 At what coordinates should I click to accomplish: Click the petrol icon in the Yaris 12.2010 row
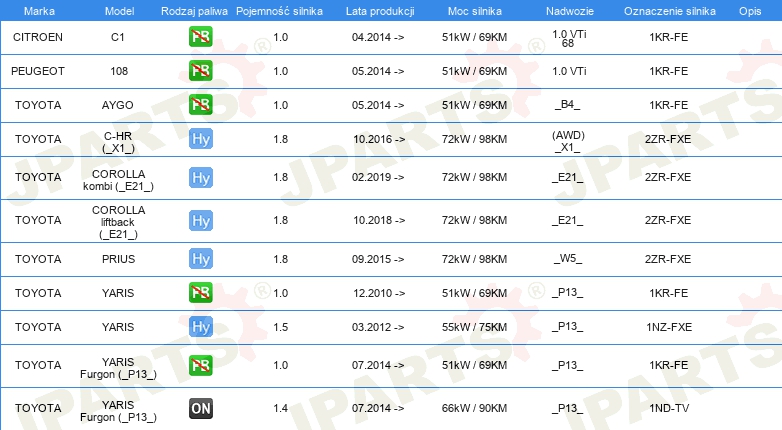click(200, 293)
